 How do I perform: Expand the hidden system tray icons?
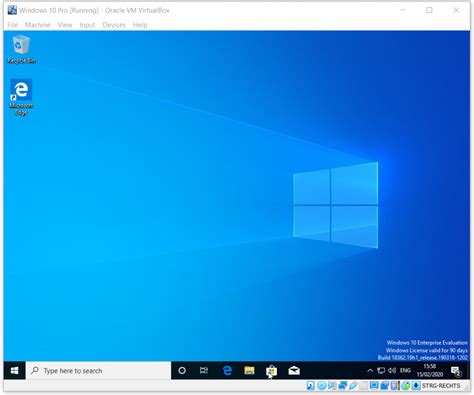pyautogui.click(x=370, y=370)
